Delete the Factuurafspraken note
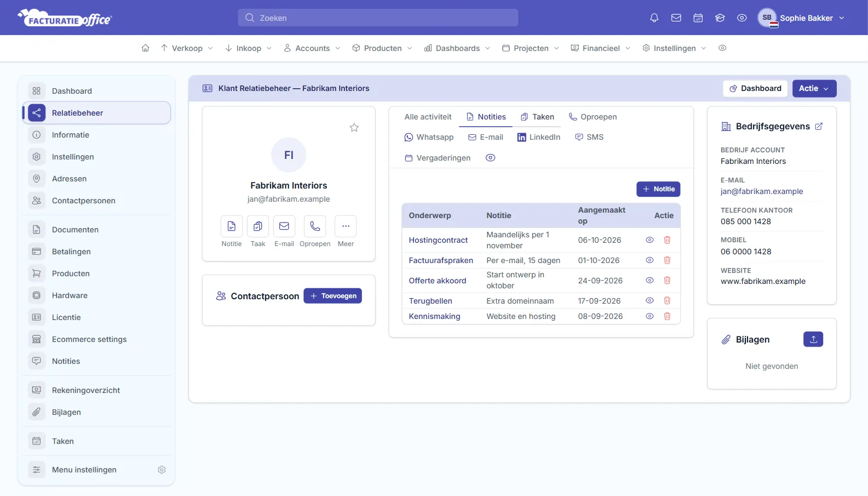Viewport: 868px width, 496px height. [x=667, y=260]
